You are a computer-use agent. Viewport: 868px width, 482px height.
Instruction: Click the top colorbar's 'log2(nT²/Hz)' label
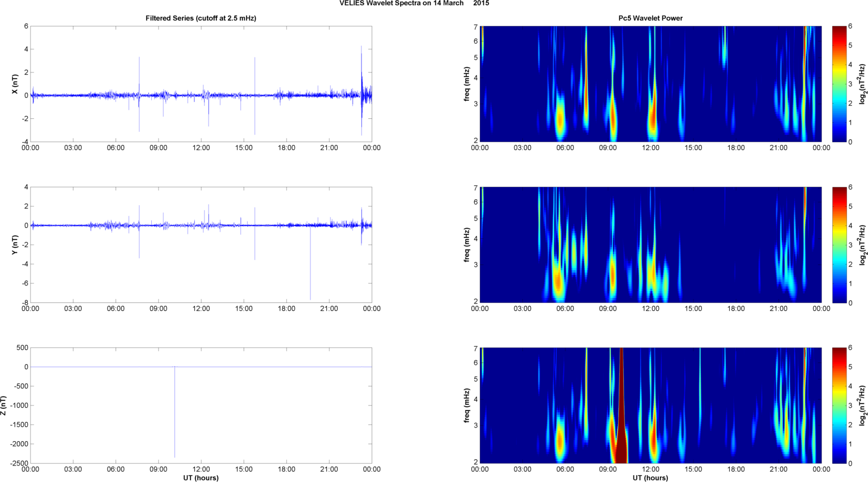[x=863, y=84]
